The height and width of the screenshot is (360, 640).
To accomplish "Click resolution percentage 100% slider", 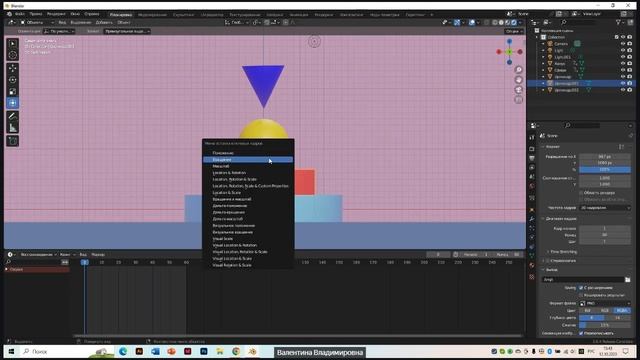I will tap(605, 169).
